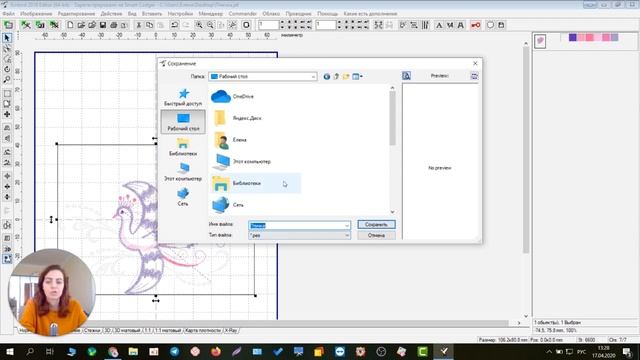Open Windows Start menu
Viewport: 640px width, 360px height.
click(x=9, y=351)
